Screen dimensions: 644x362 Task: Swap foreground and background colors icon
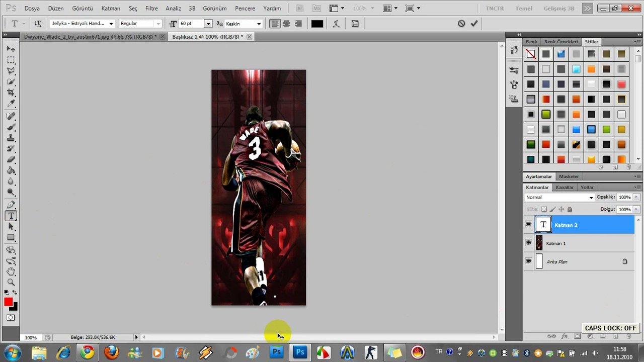pos(15,293)
